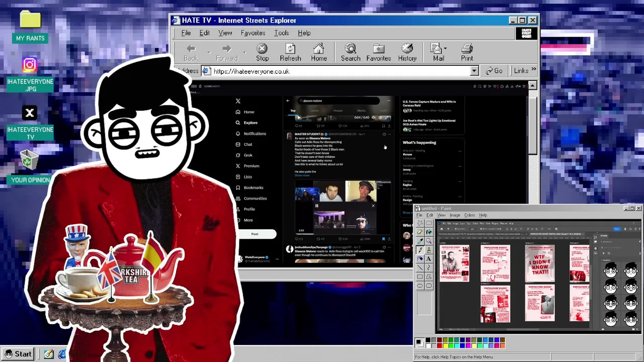Image resolution: width=644 pixels, height=362 pixels.
Task: Select the Fill With Color bucket in Paint
Action: (429, 232)
